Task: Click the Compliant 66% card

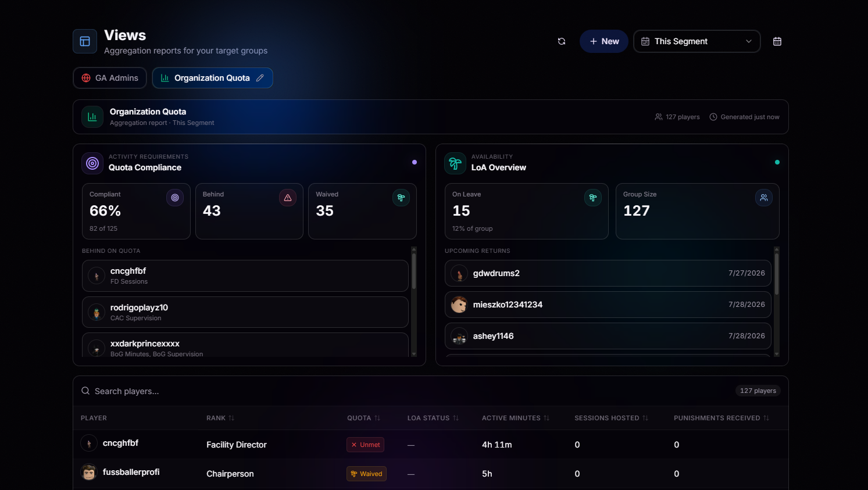Action: (x=136, y=212)
